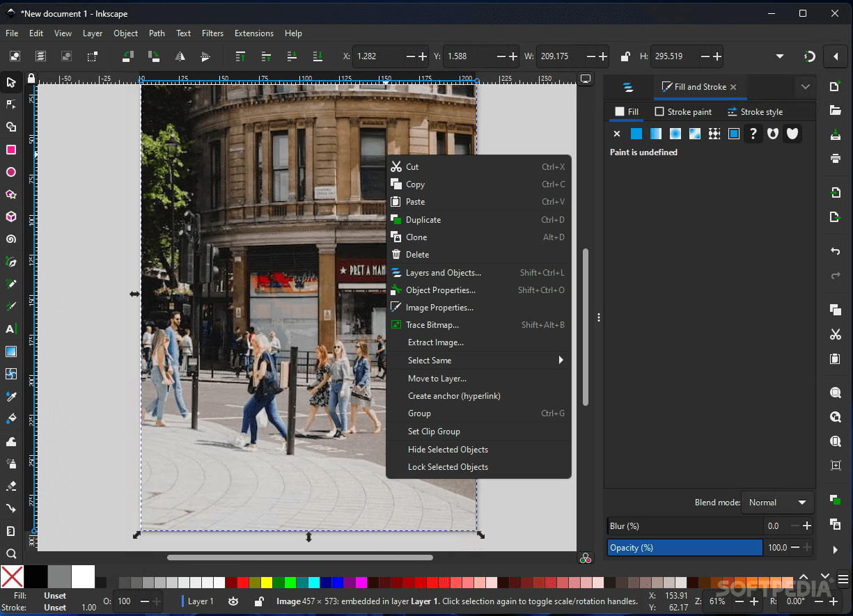Expand the Select Same submenu
Image resolution: width=853 pixels, height=616 pixels.
(x=479, y=360)
